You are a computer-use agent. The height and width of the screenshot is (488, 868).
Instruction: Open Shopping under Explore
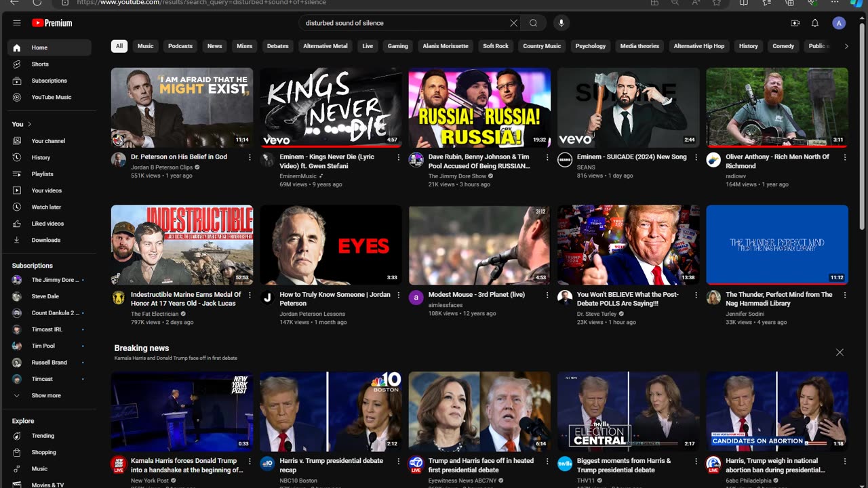[x=50, y=452]
